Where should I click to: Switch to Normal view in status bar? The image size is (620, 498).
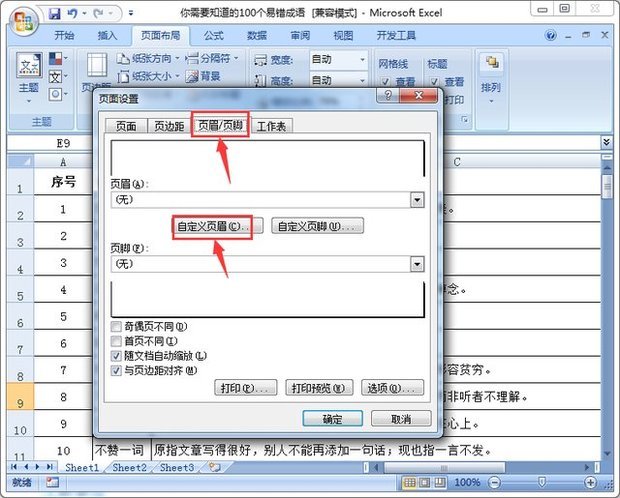[409, 483]
